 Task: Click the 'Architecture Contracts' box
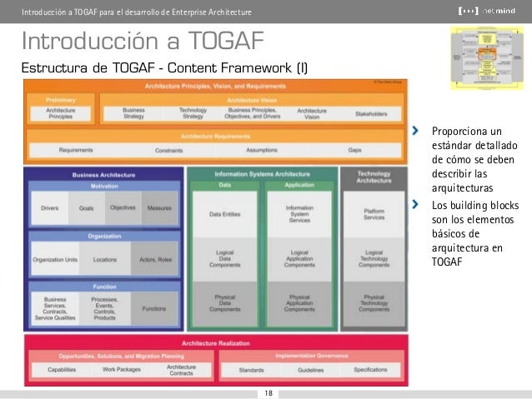181,370
